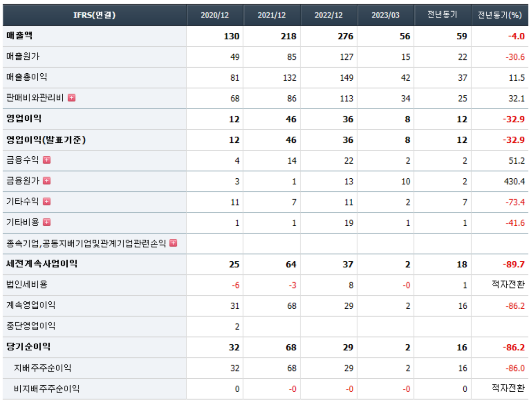Click 매출총이익 value 149 for 2022/12
532x406 pixels.
pos(346,78)
